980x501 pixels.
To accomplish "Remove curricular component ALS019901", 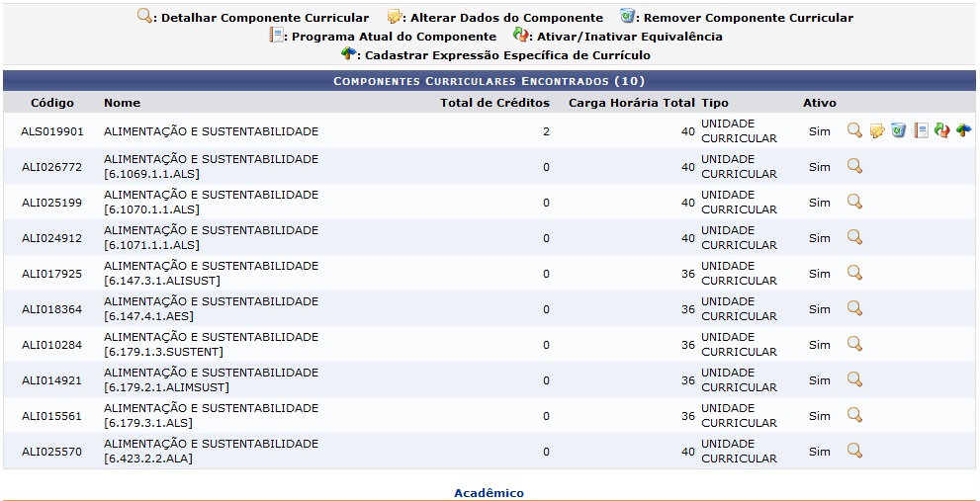I will pyautogui.click(x=898, y=130).
